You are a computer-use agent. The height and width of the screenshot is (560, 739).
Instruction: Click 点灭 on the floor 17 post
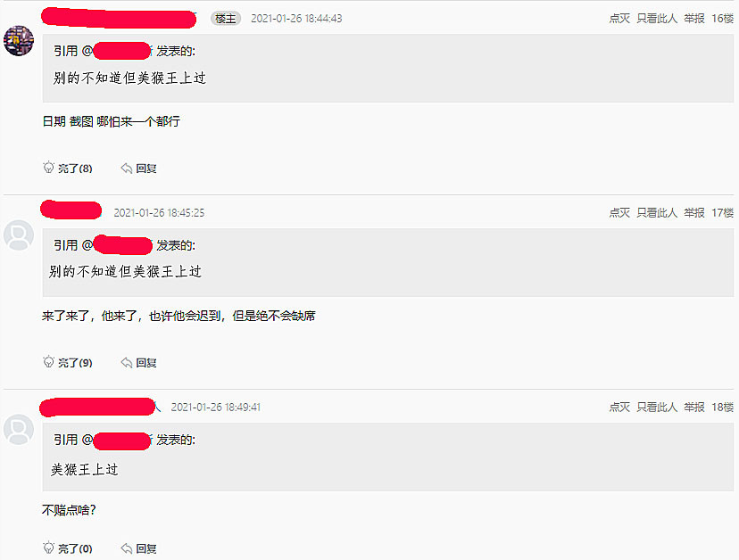pyautogui.click(x=619, y=213)
